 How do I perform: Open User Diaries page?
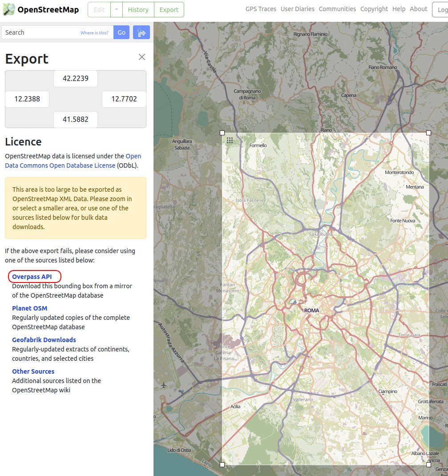298,9
